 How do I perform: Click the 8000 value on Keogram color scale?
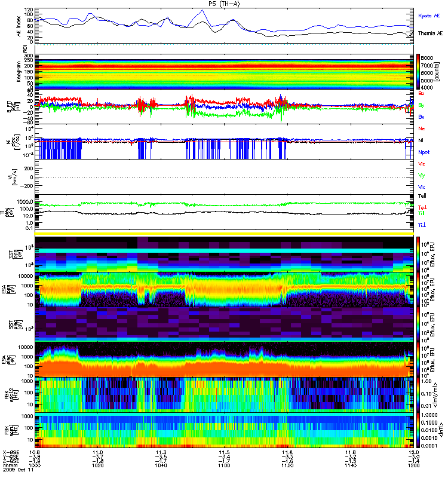[426, 58]
